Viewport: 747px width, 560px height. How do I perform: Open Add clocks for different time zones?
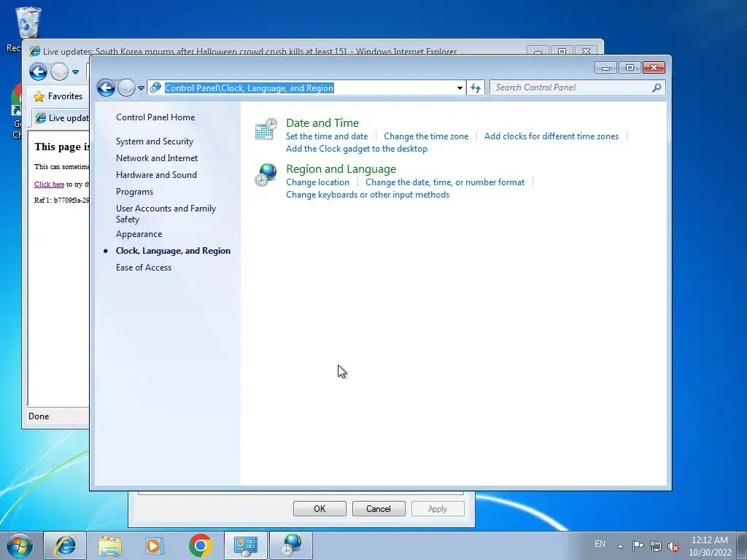[x=551, y=136]
